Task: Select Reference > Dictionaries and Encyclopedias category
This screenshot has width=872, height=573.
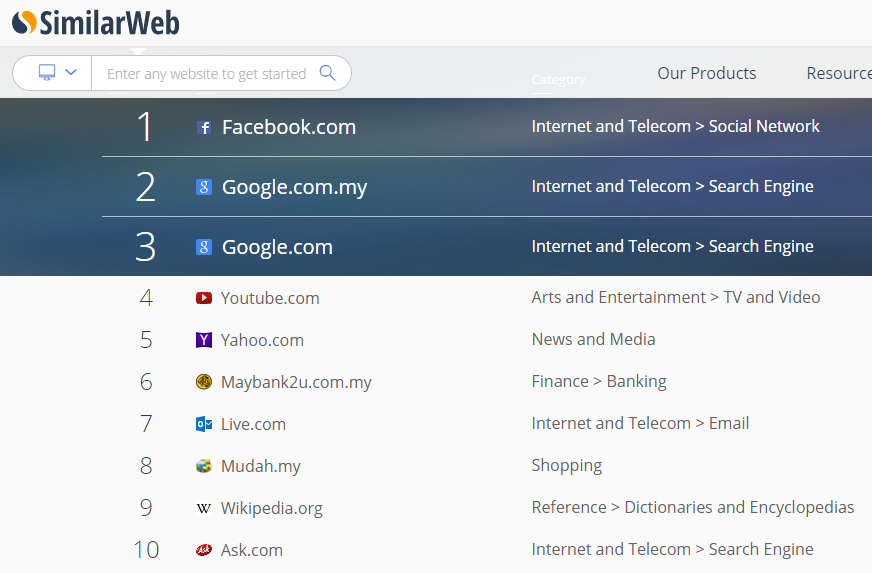Action: pos(693,507)
